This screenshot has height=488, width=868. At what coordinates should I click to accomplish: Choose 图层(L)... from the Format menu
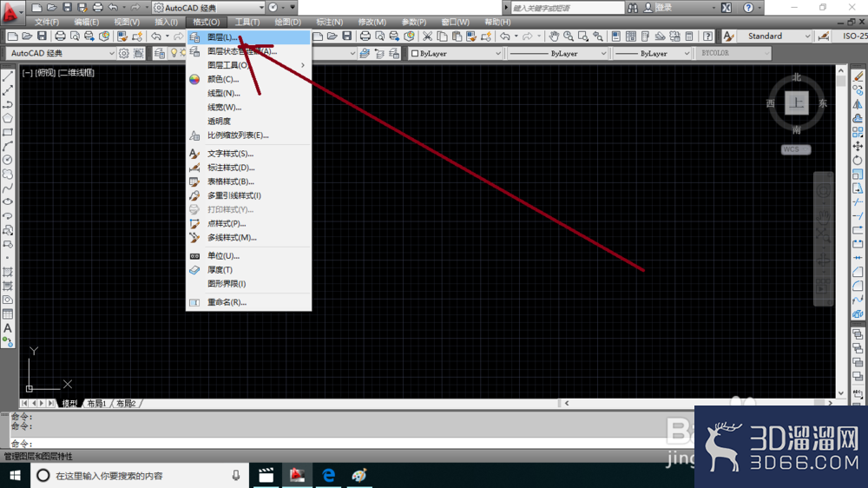(248, 37)
